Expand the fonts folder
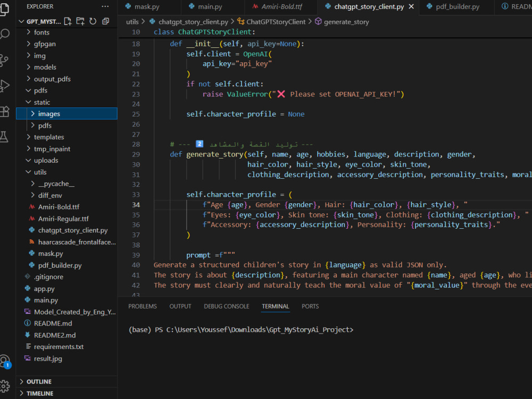 point(67,32)
